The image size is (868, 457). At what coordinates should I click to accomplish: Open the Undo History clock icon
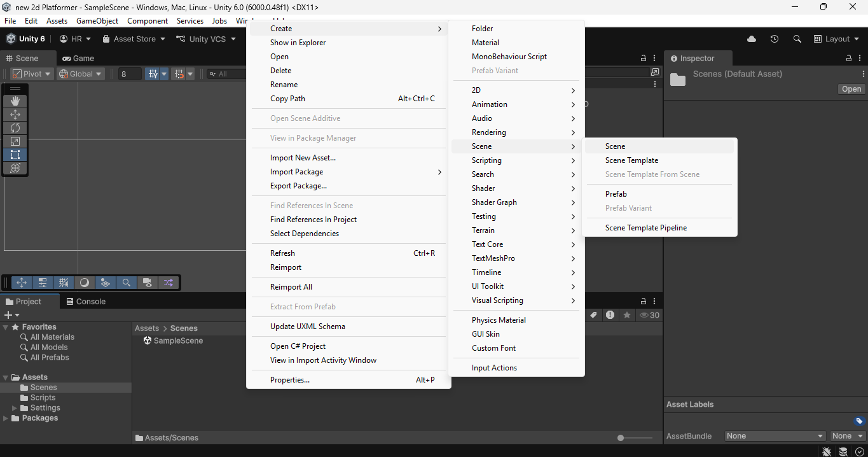click(774, 39)
